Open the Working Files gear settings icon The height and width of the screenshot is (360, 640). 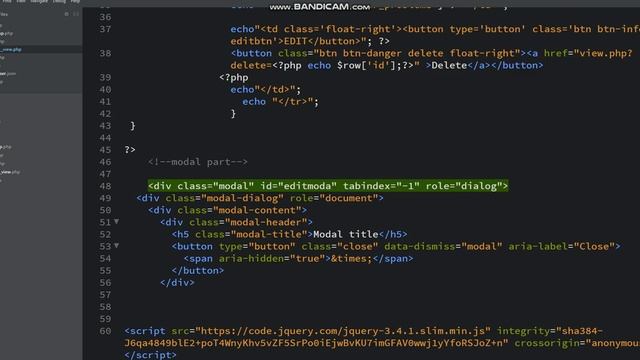pyautogui.click(x=67, y=14)
